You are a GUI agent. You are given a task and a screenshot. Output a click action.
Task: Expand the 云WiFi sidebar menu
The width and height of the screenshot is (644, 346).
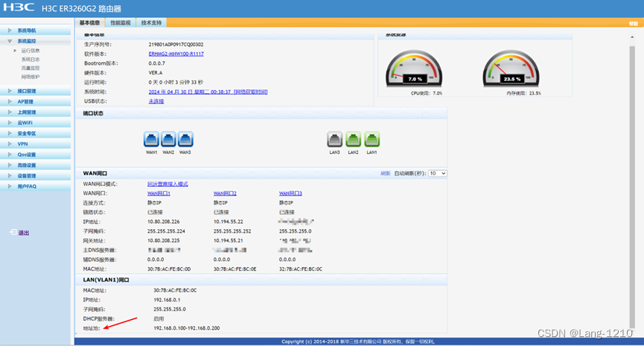pos(35,123)
